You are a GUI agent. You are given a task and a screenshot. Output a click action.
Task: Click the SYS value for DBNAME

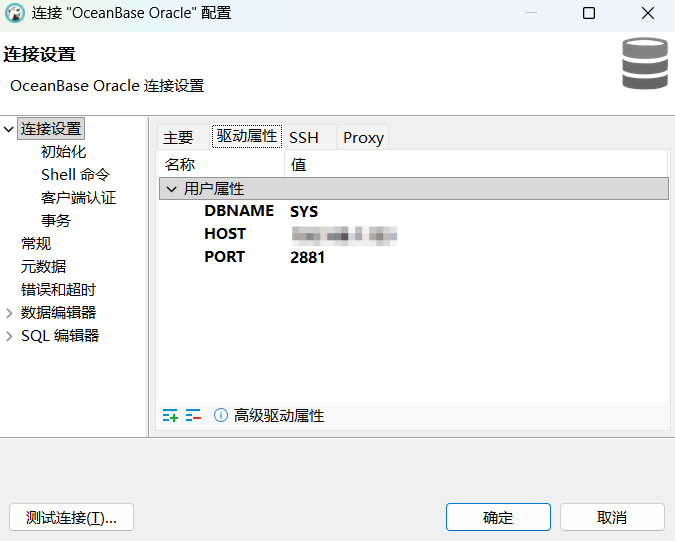(x=304, y=211)
